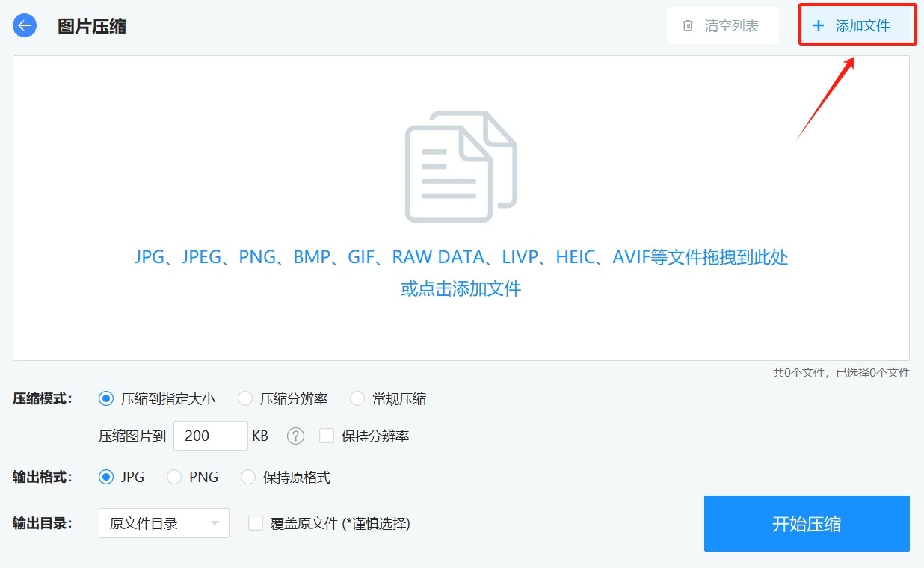Click the document placeholder icon in drop area
The height and width of the screenshot is (568, 924).
coord(461,166)
